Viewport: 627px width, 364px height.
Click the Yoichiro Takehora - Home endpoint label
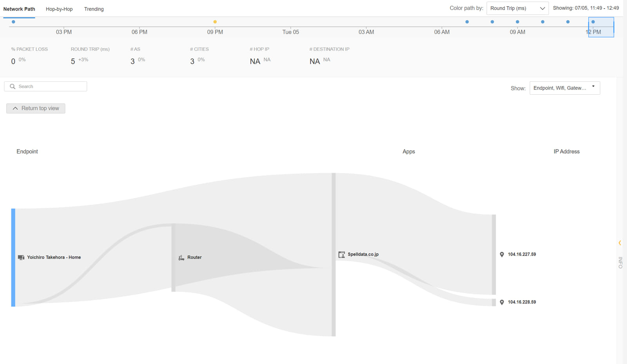click(x=54, y=258)
